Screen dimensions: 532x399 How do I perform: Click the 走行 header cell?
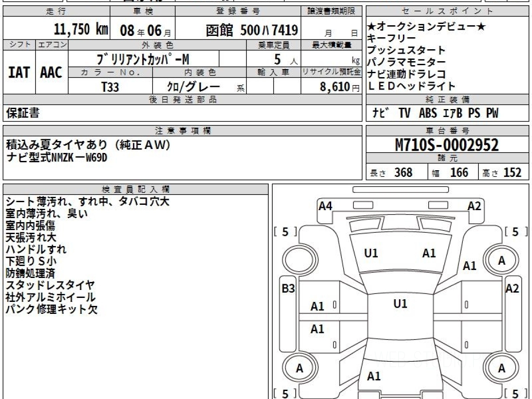pyautogui.click(x=55, y=12)
